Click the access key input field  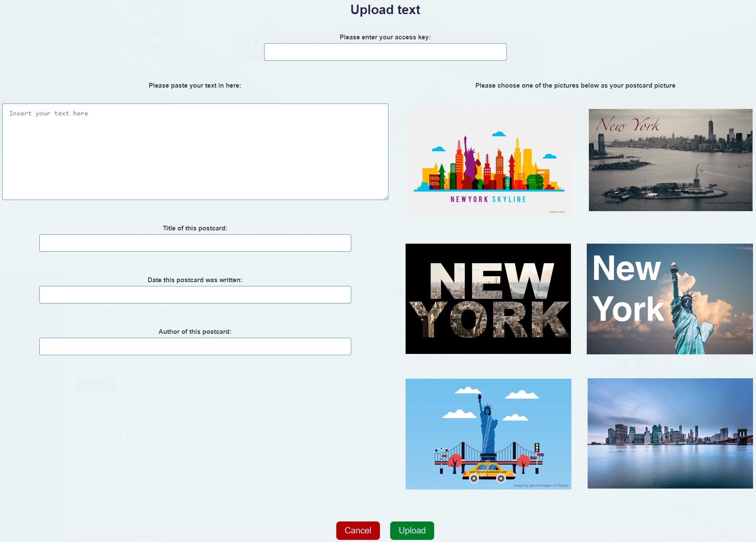[x=385, y=52]
